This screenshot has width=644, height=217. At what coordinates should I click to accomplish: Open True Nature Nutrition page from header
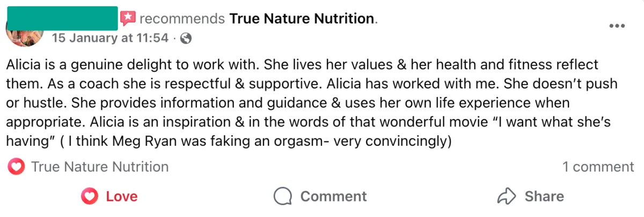pyautogui.click(x=302, y=19)
